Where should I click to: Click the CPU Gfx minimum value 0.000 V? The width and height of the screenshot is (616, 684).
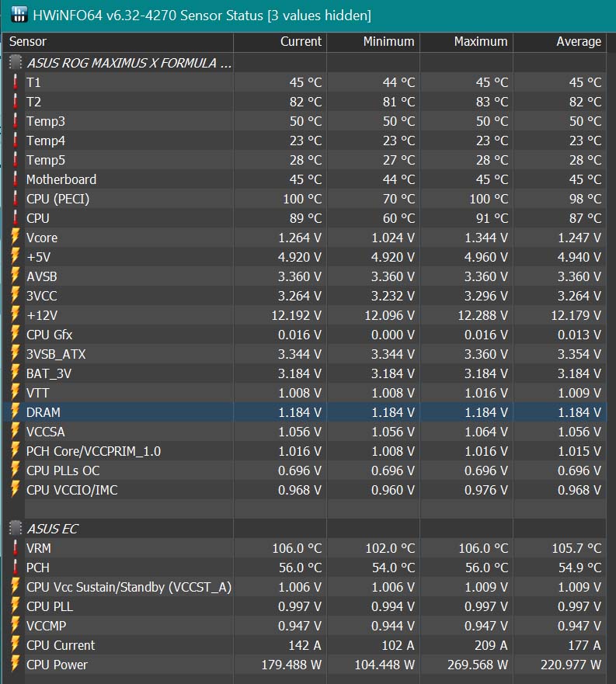pos(392,335)
